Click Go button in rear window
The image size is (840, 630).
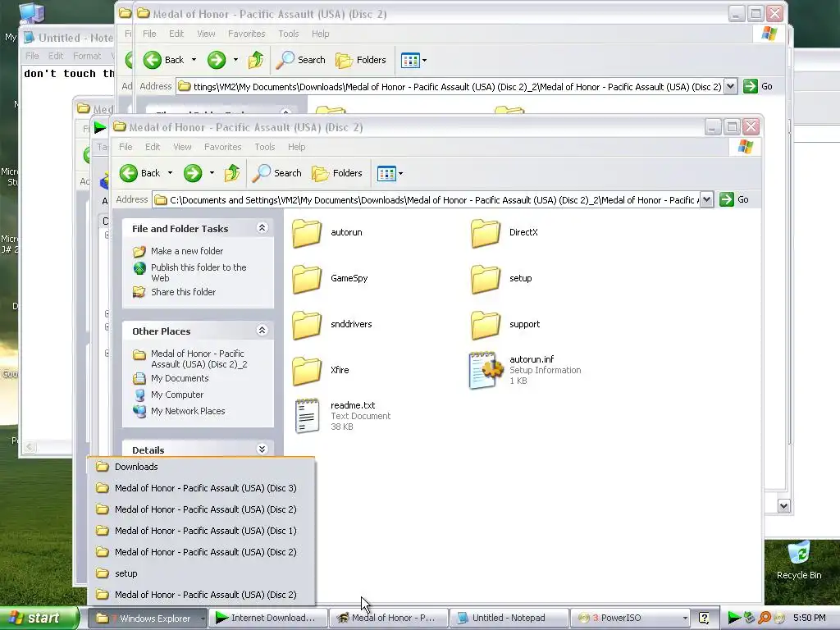pyautogui.click(x=758, y=86)
